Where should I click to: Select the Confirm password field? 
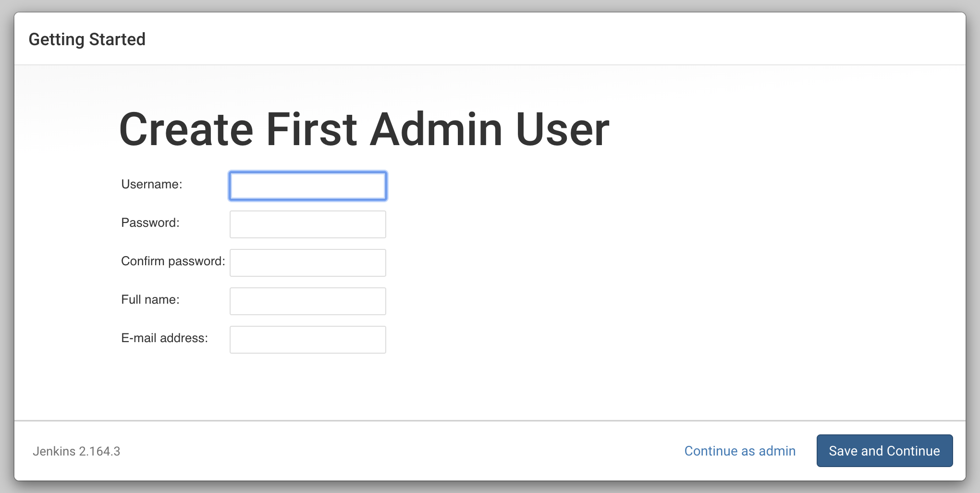[307, 263]
